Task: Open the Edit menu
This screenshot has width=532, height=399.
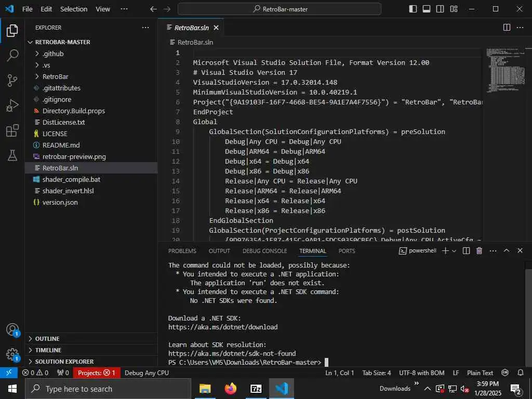Action: tap(46, 9)
